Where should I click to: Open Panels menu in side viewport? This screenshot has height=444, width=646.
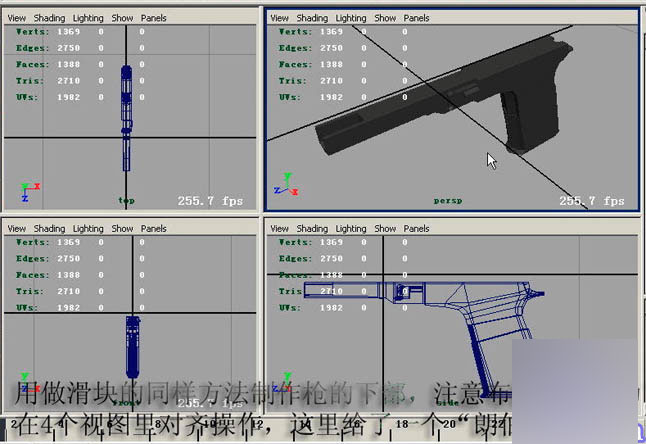417,229
